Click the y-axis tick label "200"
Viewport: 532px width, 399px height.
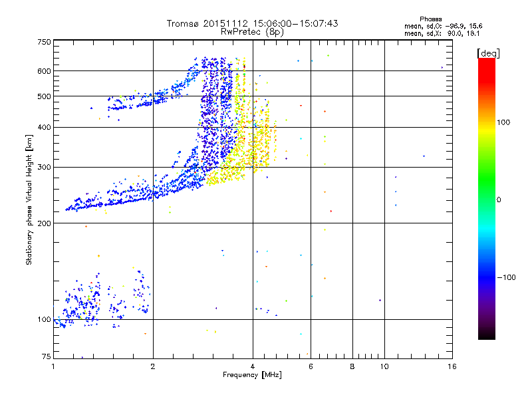pos(44,223)
